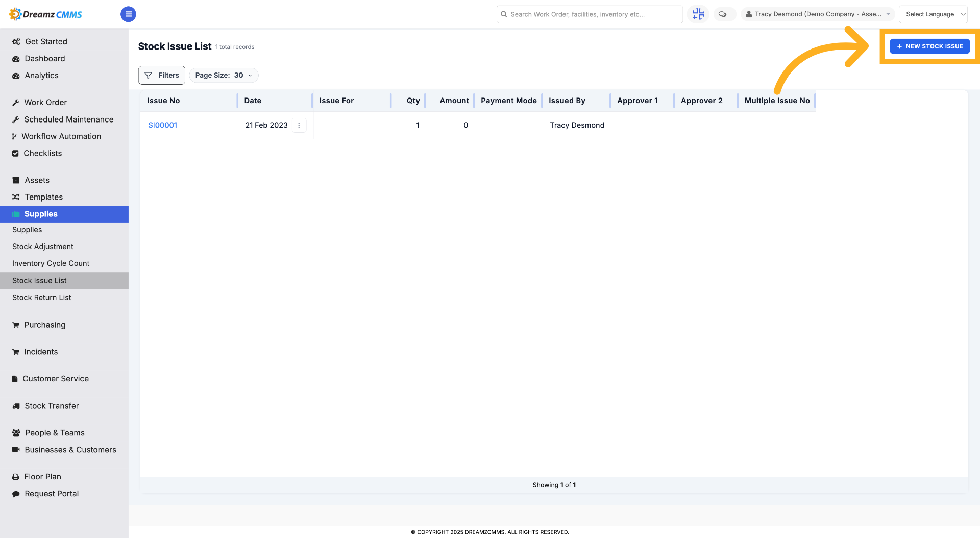This screenshot has width=980, height=538.
Task: Click the 1 total records label
Action: [x=235, y=47]
